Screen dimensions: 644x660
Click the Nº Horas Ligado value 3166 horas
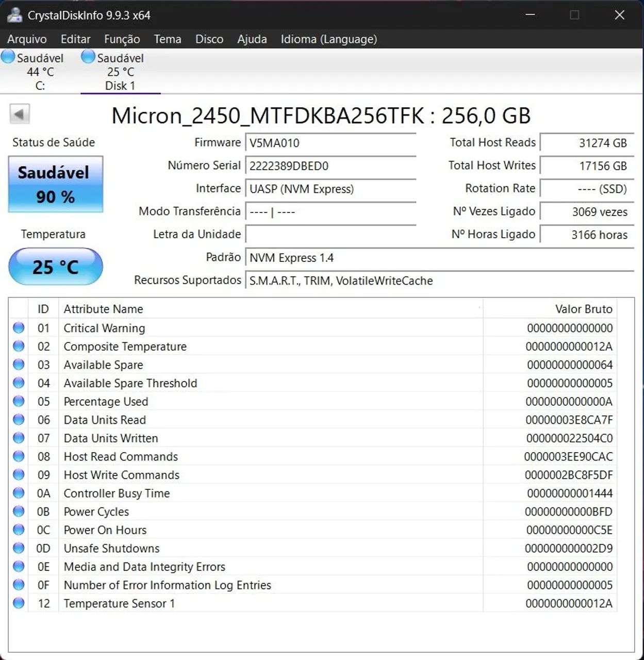[587, 235]
